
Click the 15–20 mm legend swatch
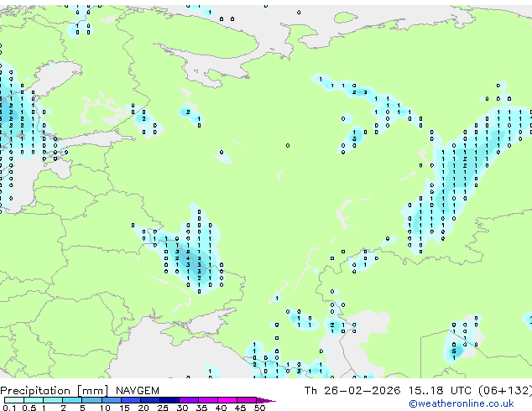(x=130, y=400)
